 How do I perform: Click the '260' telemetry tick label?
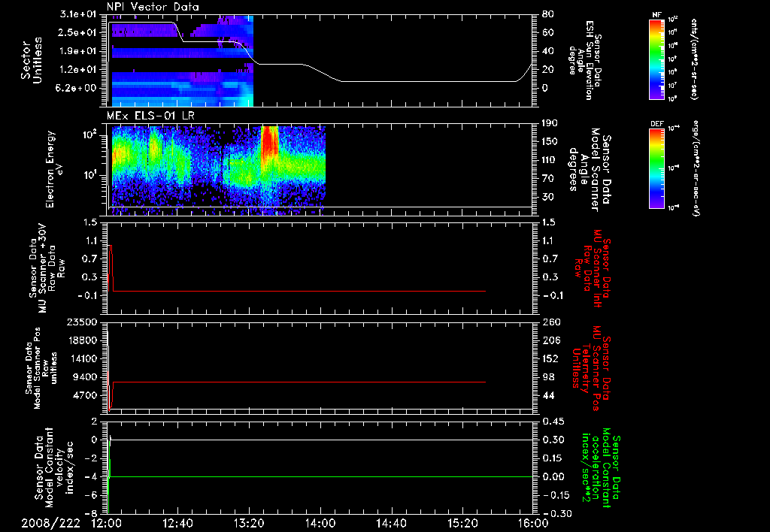551,322
